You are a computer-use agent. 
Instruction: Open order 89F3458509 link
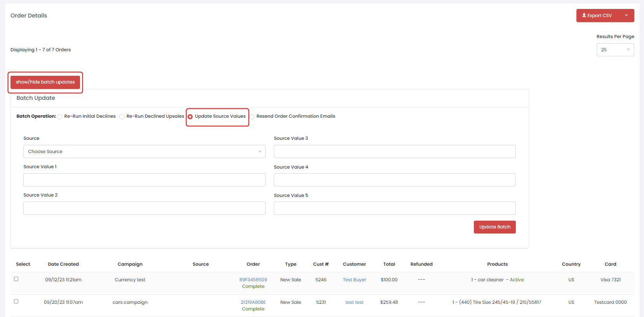(253, 280)
